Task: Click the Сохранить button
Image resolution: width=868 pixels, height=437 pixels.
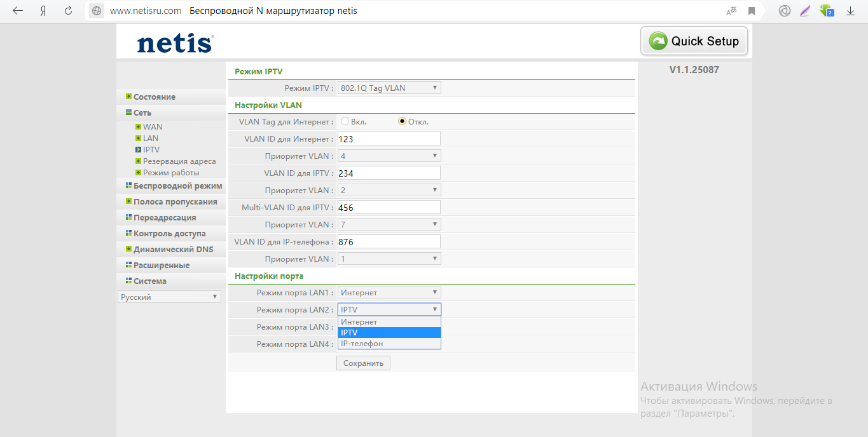Action: (x=363, y=363)
